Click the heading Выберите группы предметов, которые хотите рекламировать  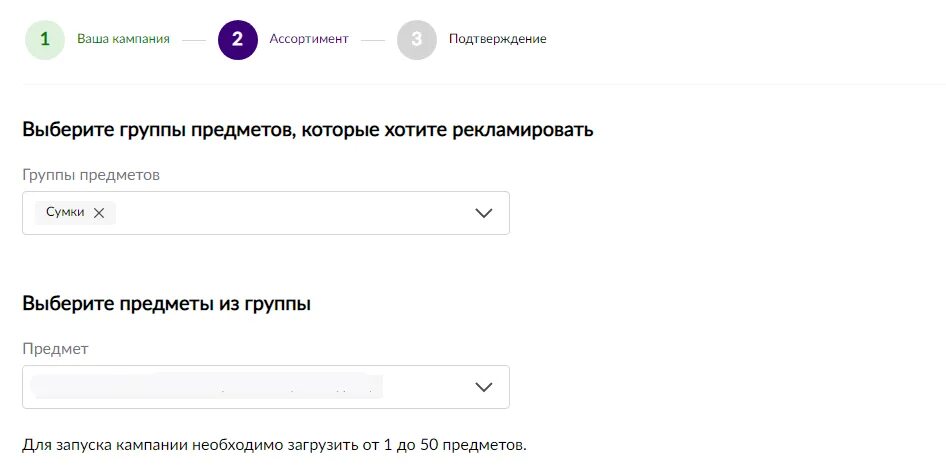click(308, 130)
